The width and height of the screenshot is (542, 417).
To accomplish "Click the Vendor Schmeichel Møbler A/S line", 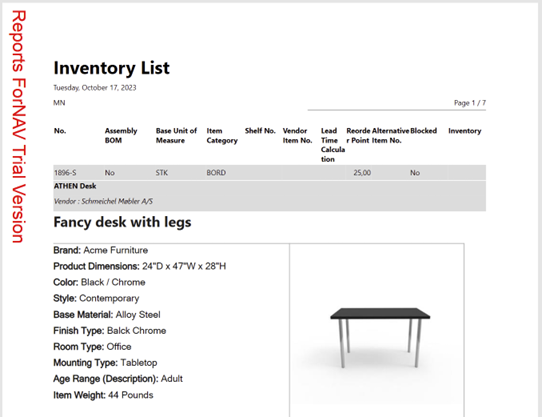I will click(x=103, y=201).
